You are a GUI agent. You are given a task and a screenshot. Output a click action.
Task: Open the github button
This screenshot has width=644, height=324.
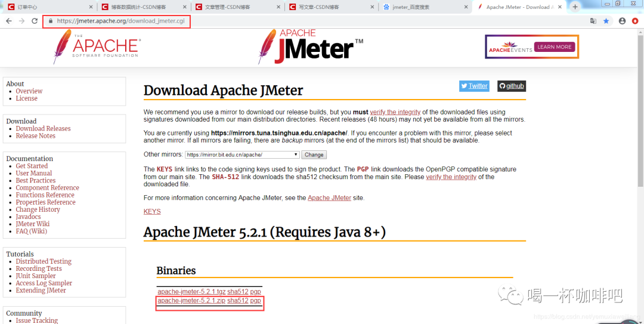click(512, 86)
